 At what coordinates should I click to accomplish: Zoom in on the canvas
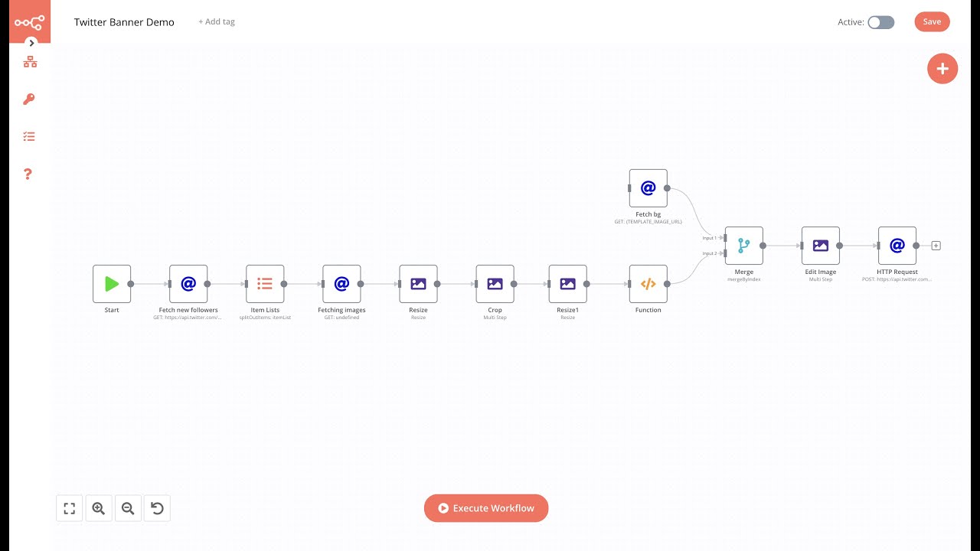point(99,508)
